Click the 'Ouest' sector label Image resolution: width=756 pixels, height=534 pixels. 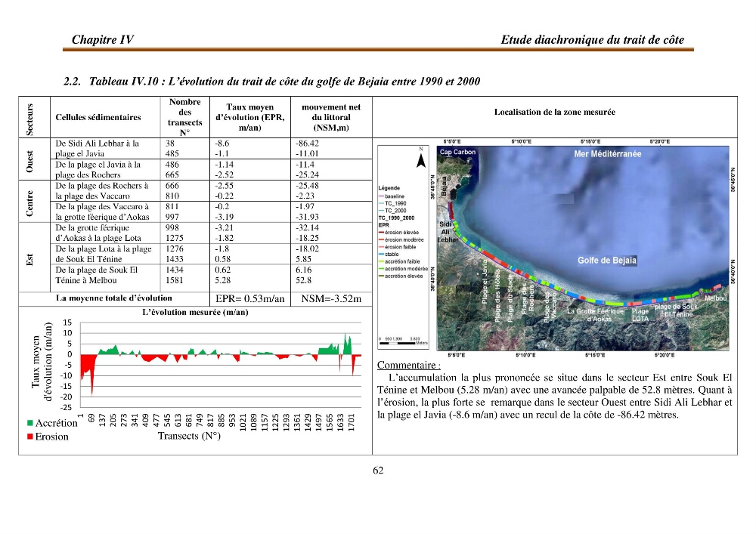[x=30, y=162]
